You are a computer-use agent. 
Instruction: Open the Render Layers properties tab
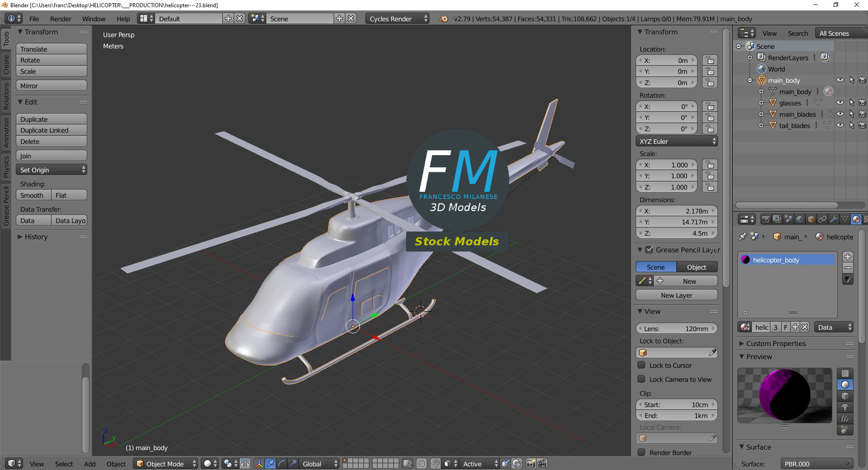point(777,219)
